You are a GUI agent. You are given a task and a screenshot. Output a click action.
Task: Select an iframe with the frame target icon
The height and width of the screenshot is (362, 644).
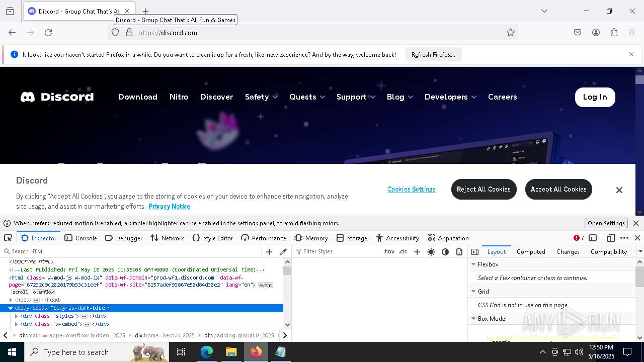tap(593, 238)
